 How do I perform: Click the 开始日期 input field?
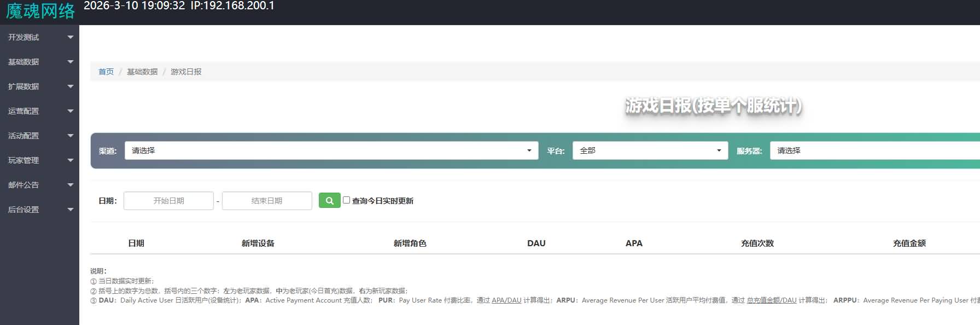pos(168,201)
